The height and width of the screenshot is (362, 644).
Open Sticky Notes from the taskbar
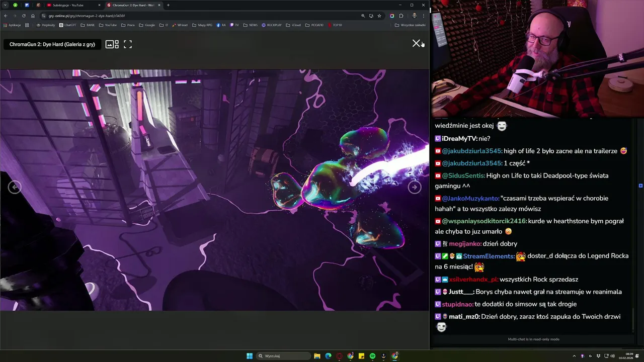coord(361,356)
